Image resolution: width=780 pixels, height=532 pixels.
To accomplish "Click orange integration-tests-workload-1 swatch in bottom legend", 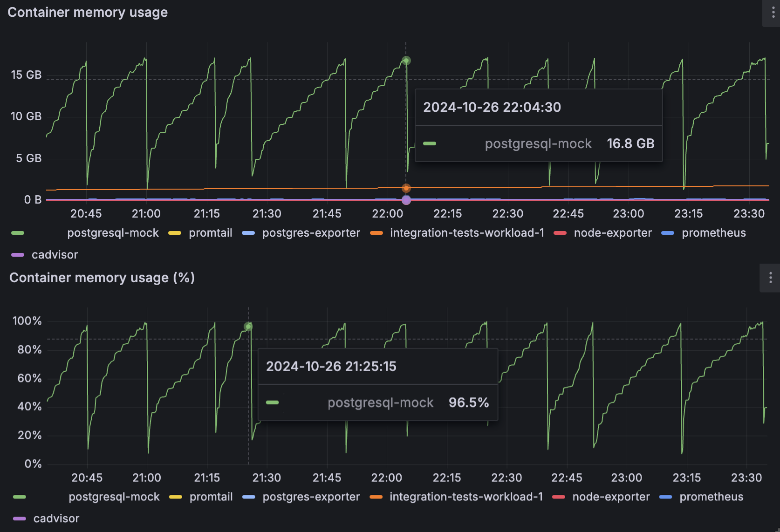I will [376, 497].
